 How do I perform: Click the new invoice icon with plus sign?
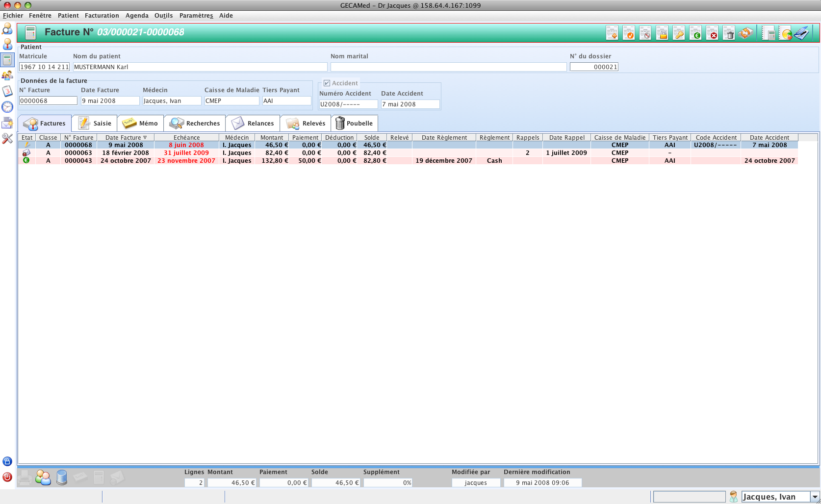[612, 33]
